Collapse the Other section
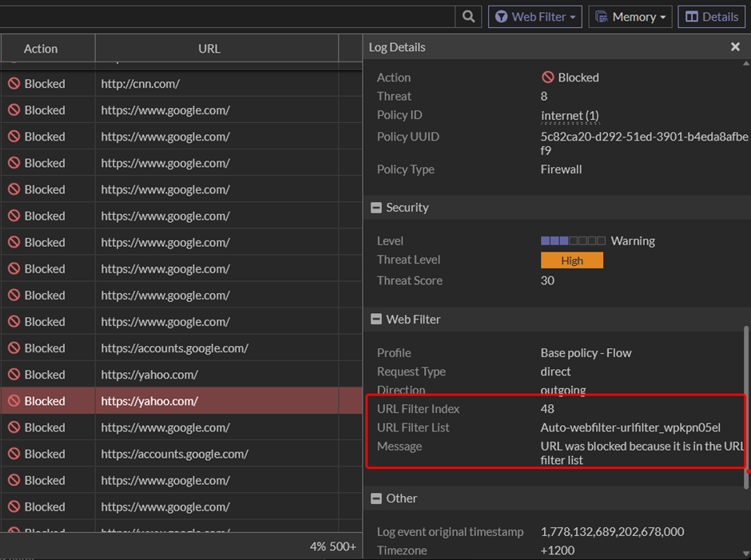 pos(376,498)
